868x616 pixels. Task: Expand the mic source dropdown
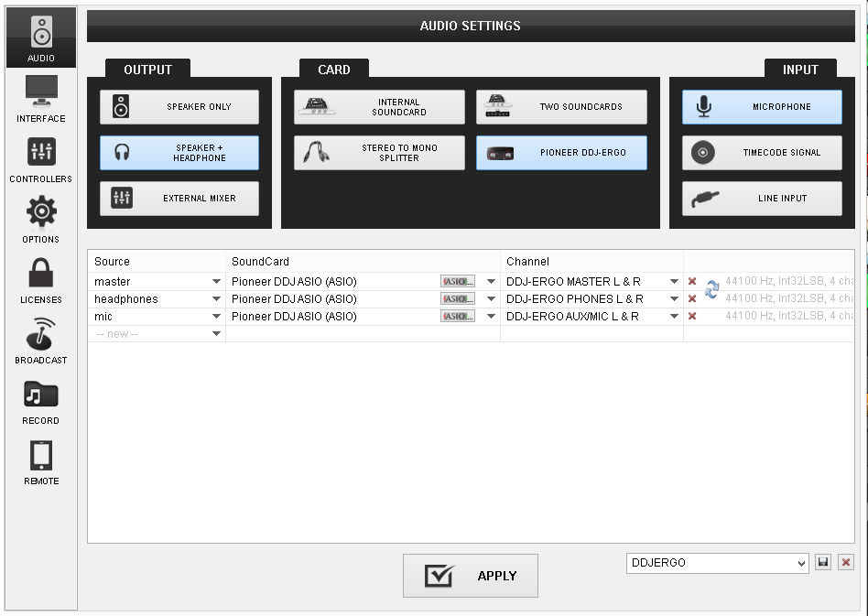[216, 317]
